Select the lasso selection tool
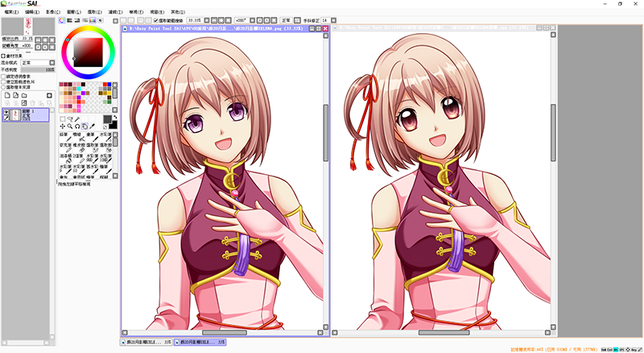This screenshot has width=644, height=353. [x=70, y=119]
